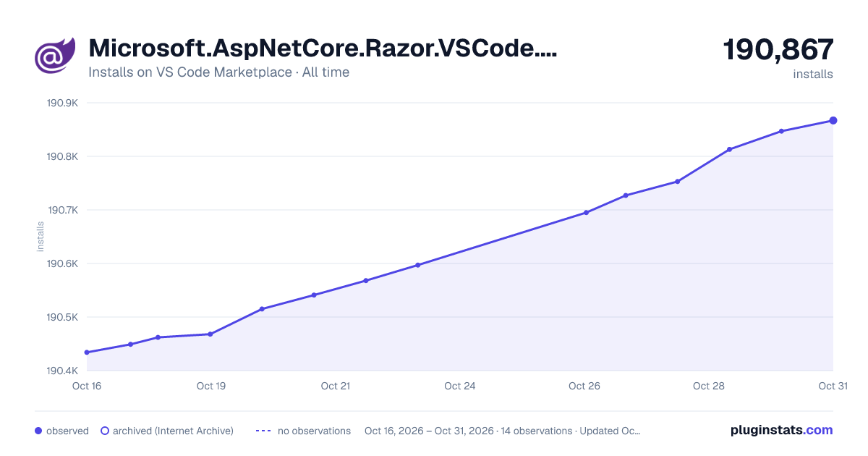
Task: Click the Oct 16 x-axis label
Action: (87, 386)
